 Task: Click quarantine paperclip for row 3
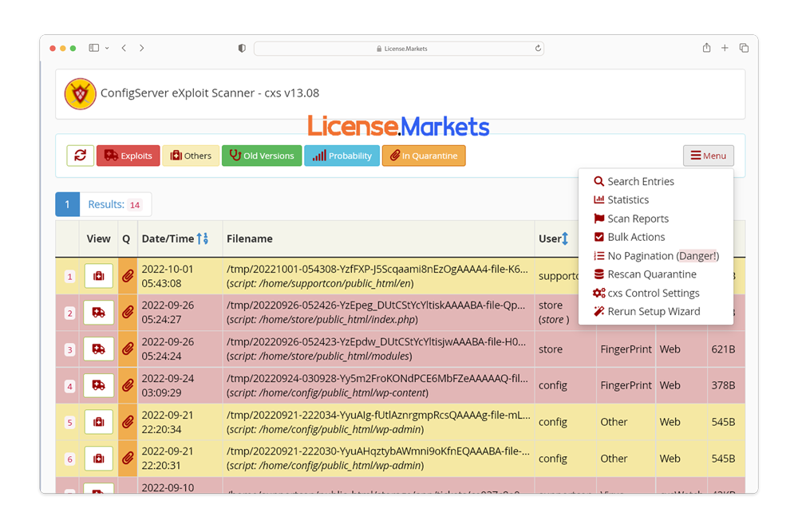128,349
